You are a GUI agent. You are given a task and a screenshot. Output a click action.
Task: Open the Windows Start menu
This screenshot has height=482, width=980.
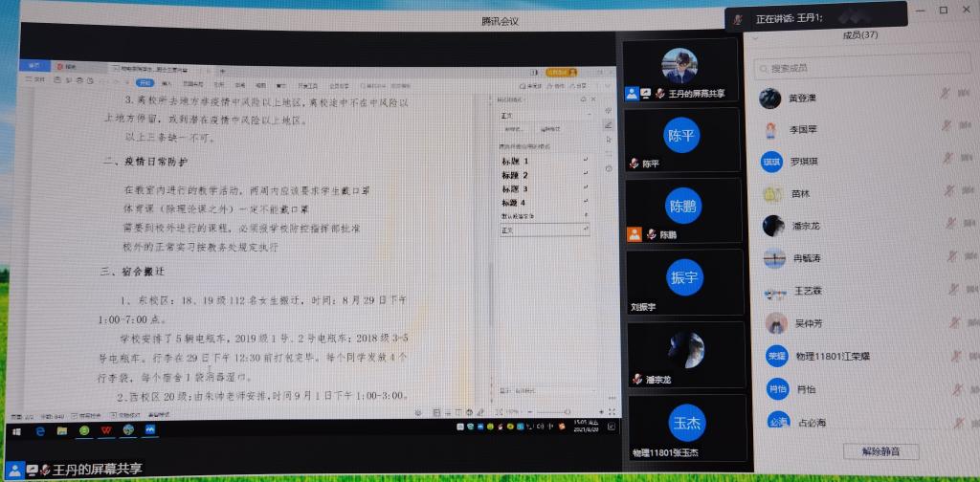(17, 431)
